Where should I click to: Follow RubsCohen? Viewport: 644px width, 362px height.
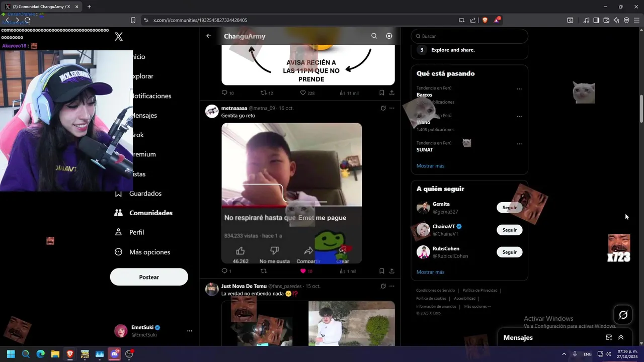[x=509, y=252]
